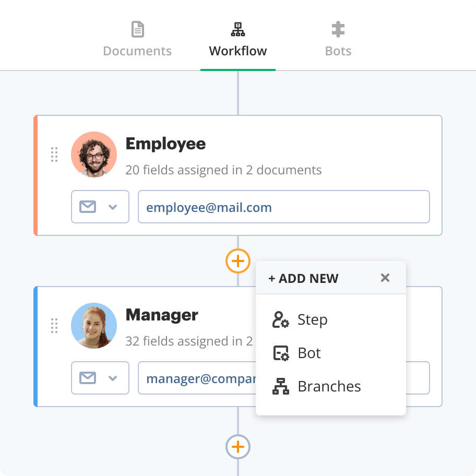Select the Step icon in the Add New popup

coord(281,319)
